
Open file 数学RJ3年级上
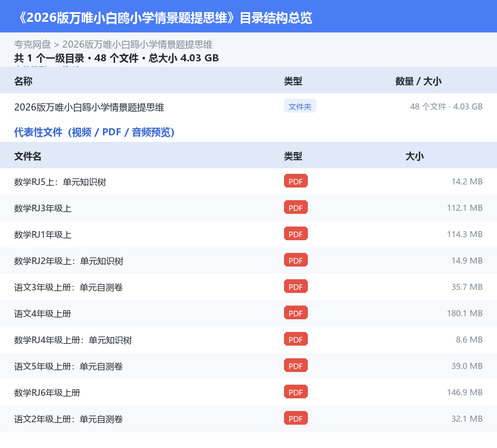[43, 208]
